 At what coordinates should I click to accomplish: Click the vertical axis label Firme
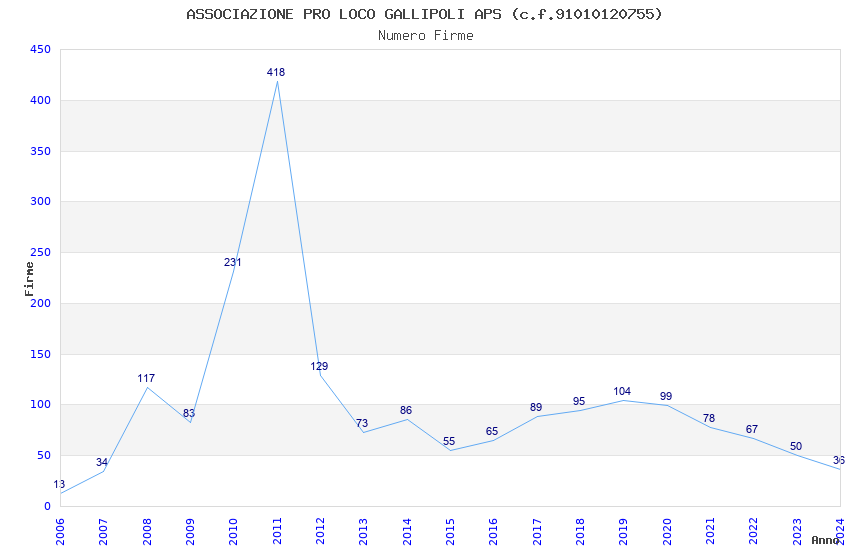(x=29, y=279)
